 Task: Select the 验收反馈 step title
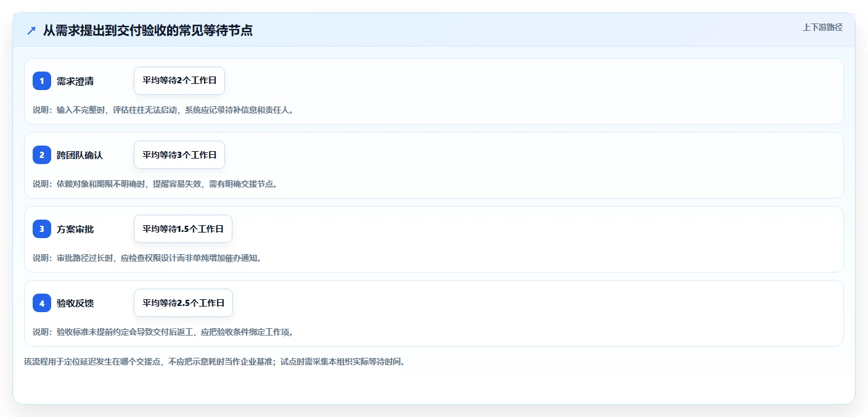(x=75, y=303)
